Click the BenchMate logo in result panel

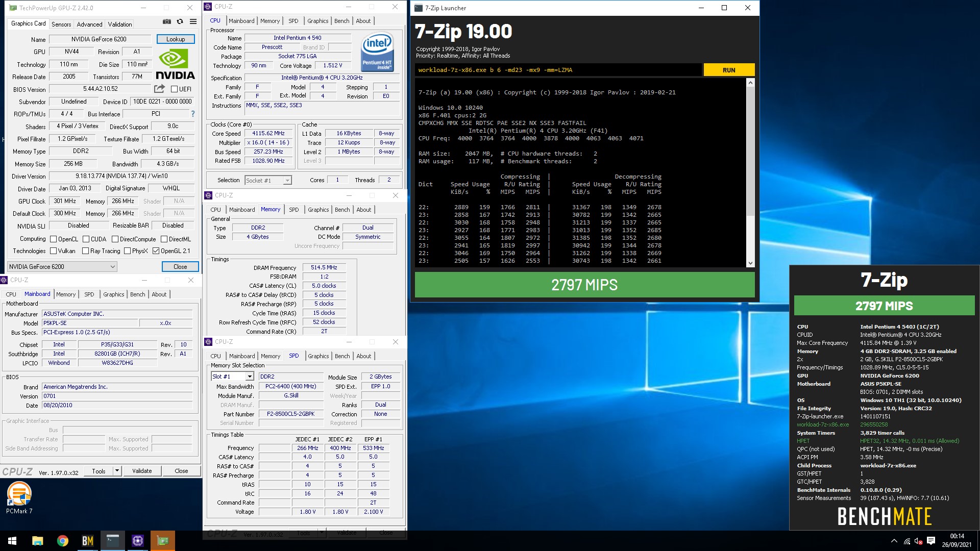pos(884,516)
